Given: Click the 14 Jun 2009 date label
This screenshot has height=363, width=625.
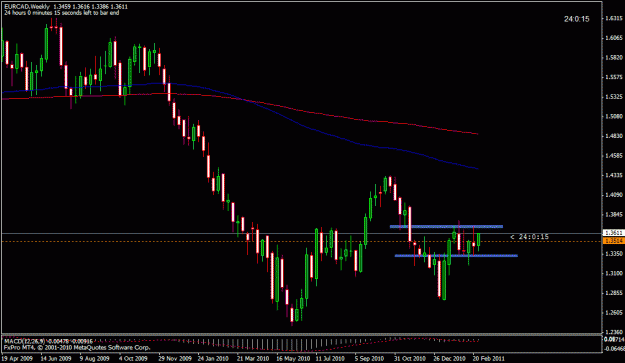Looking at the screenshot, I should pyautogui.click(x=56, y=358).
